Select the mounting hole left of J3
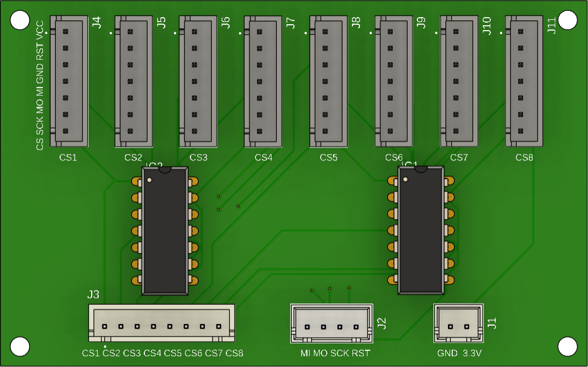Screen dimensions: 588x367 click(x=20, y=347)
